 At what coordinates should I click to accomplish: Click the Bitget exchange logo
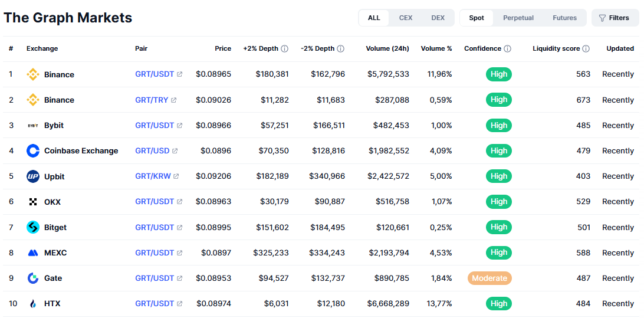pos(33,227)
